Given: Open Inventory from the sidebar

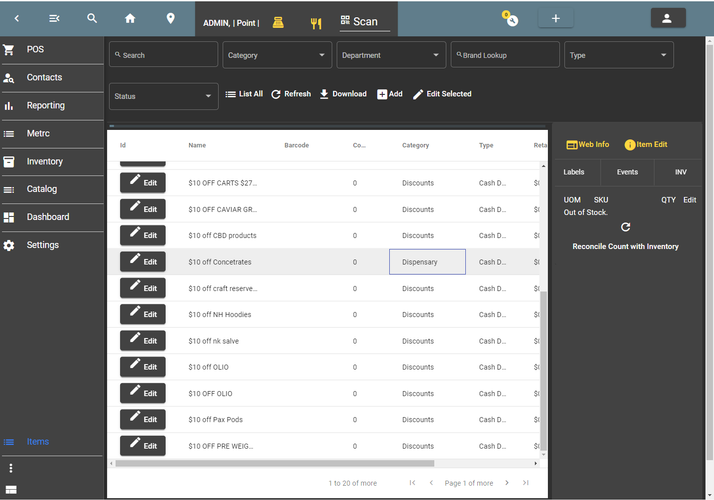Looking at the screenshot, I should point(52,162).
